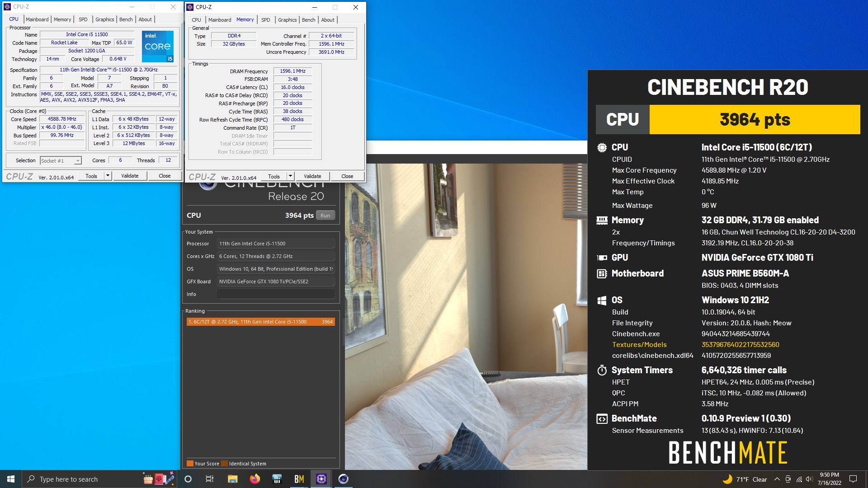The height and width of the screenshot is (488, 868).
Task: Select Mainboard tab in the Memory CPU-Z window
Action: click(x=220, y=20)
